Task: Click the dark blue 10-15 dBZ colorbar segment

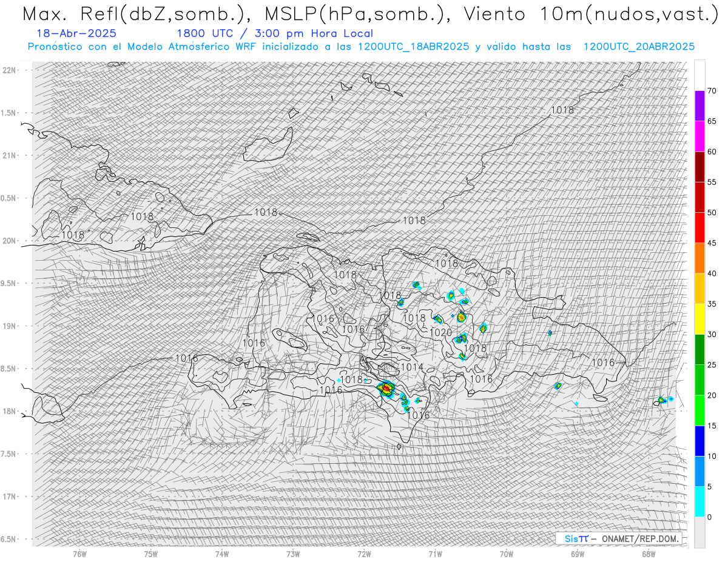Action: (699, 441)
